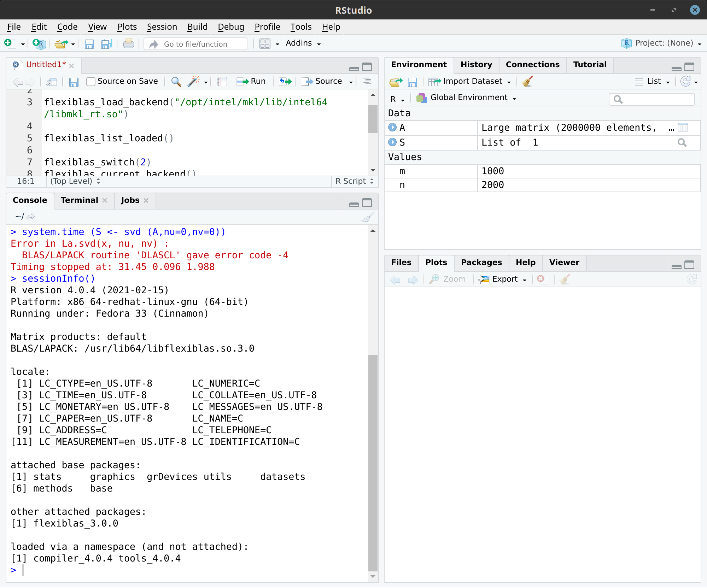Clear all plots with the red X icon
The height and width of the screenshot is (588, 707).
(x=541, y=279)
